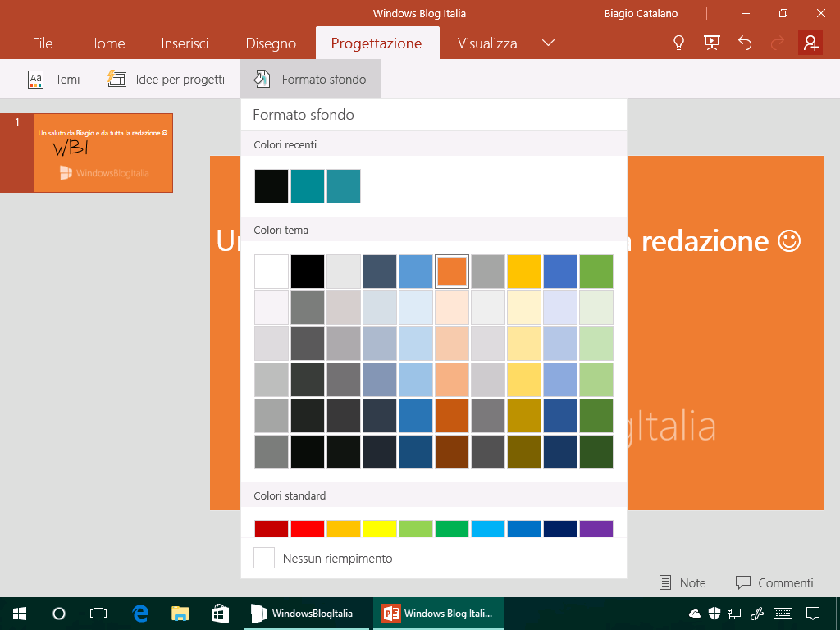Select slide 1 thumbnail
The height and width of the screenshot is (630, 840).
[x=103, y=153]
